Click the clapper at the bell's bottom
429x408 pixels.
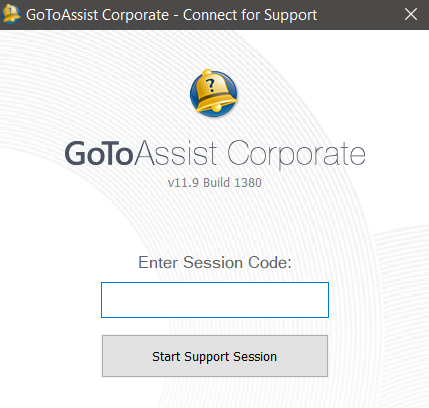[217, 108]
